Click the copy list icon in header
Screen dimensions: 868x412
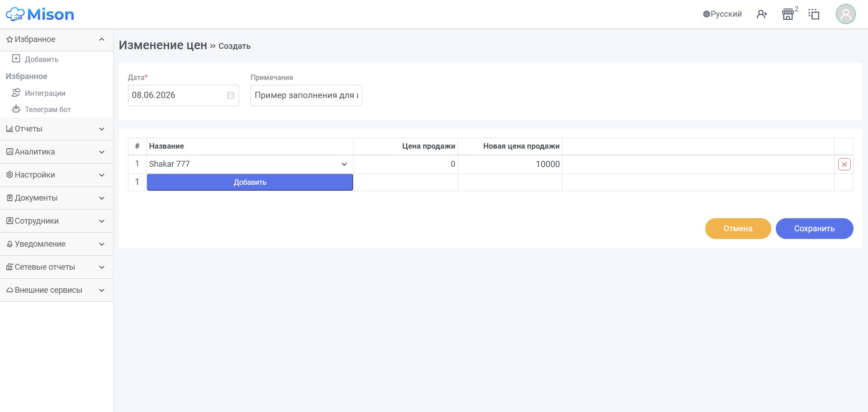click(x=814, y=14)
